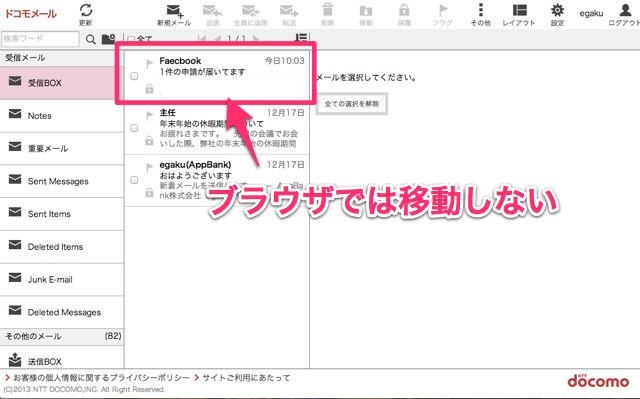Open the sort-order icon above mail list
The height and width of the screenshot is (399, 640).
point(301,39)
